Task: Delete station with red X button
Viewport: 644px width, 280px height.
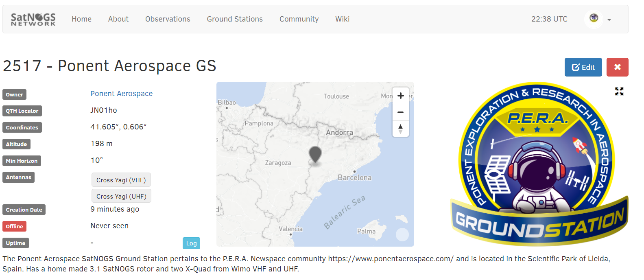Action: [618, 67]
